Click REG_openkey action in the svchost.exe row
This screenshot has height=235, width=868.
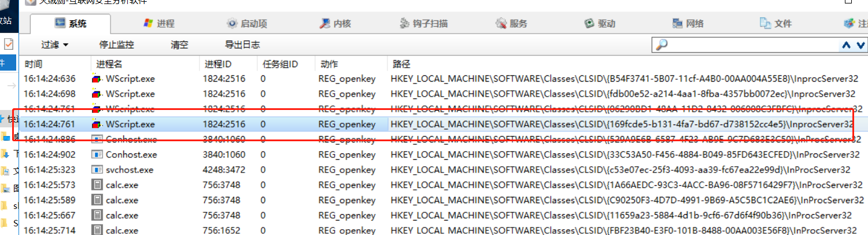(347, 170)
